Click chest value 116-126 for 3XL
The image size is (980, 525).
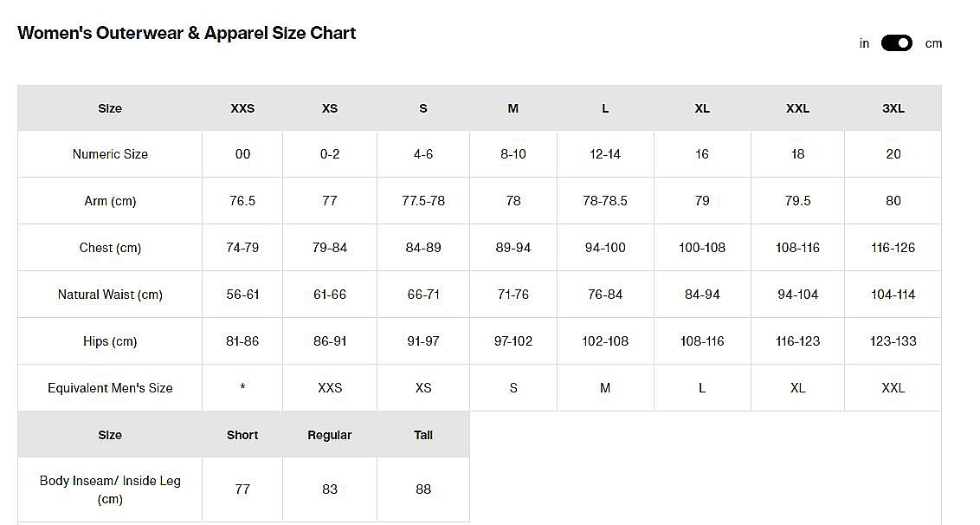893,248
